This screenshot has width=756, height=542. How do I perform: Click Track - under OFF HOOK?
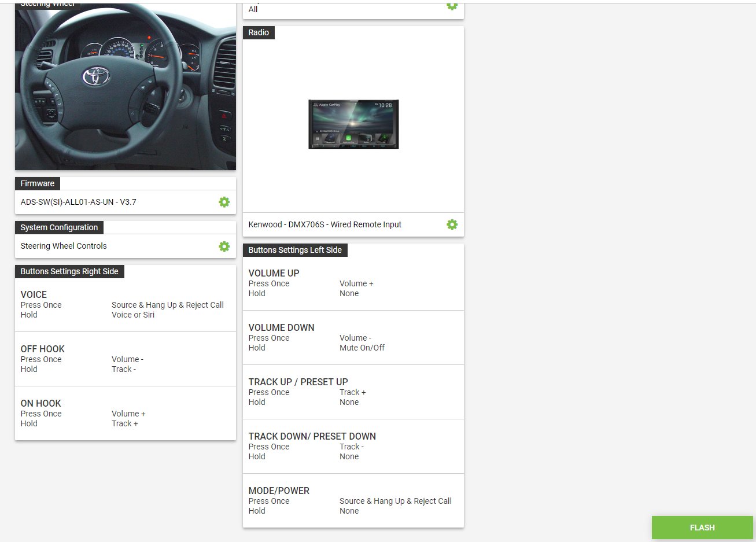click(124, 369)
